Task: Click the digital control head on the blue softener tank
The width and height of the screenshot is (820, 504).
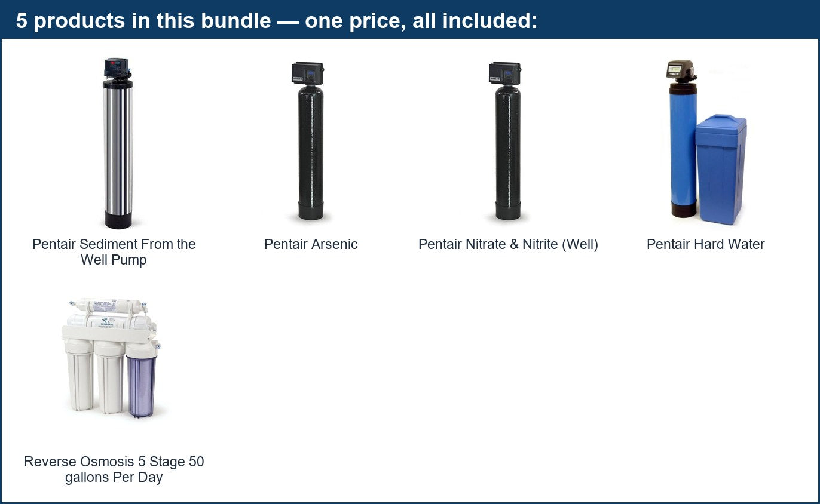Action: click(681, 70)
